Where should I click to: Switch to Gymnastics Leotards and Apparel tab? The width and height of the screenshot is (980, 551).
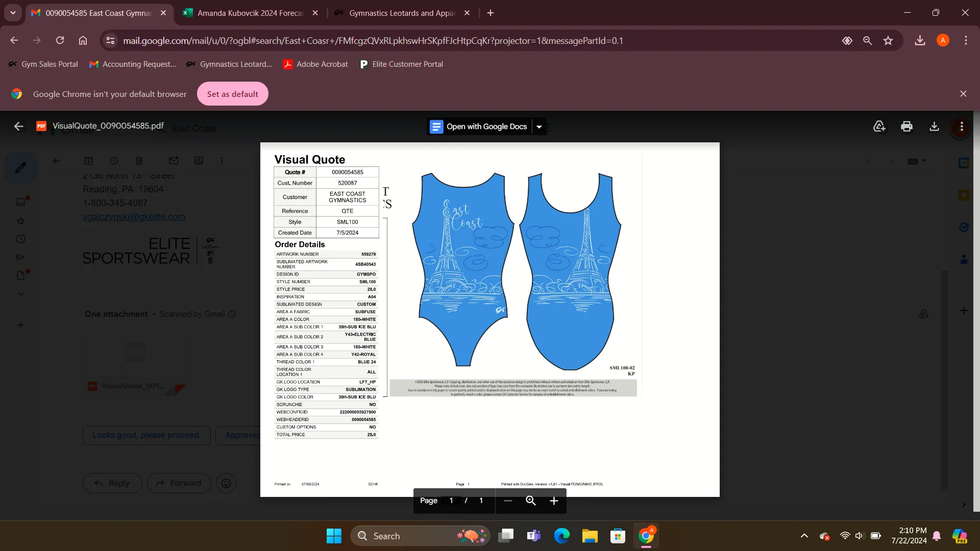pos(402,13)
